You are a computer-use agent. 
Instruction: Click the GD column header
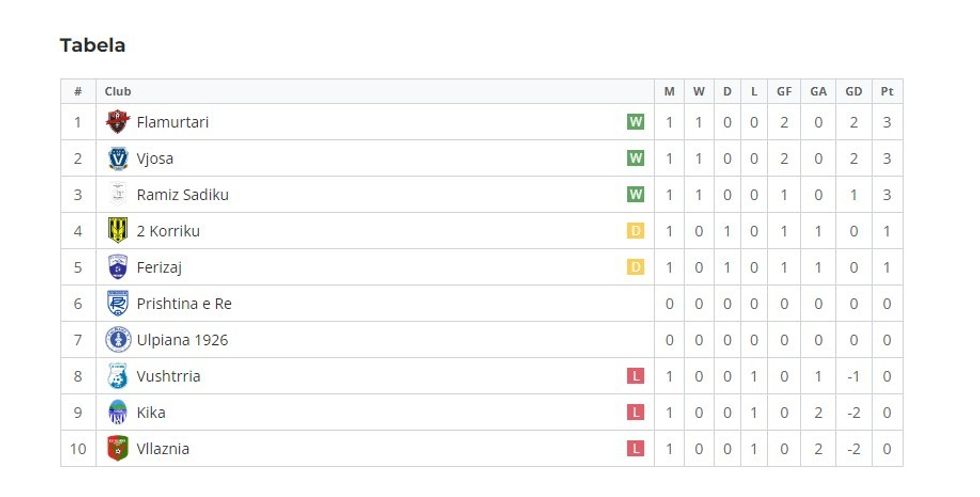point(853,91)
